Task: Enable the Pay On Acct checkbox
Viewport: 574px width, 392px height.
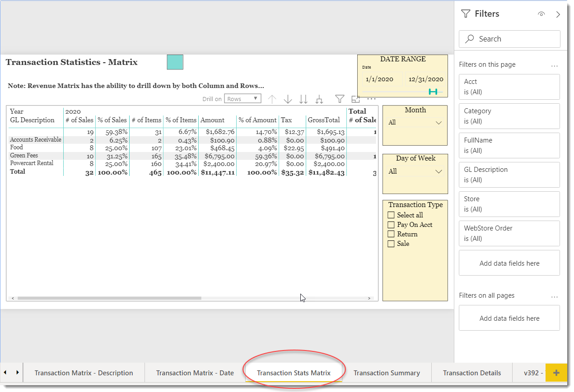Action: pos(391,225)
